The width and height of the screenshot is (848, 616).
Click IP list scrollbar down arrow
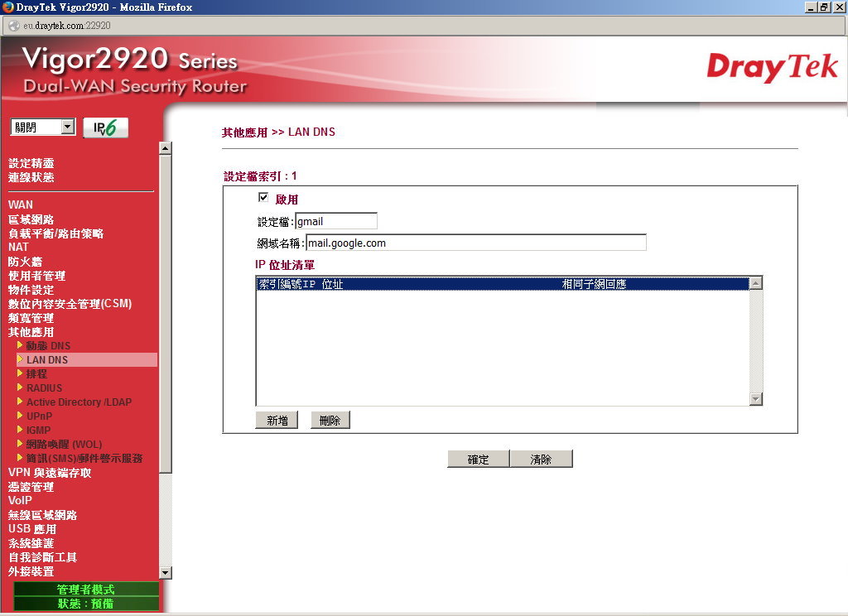[x=756, y=399]
